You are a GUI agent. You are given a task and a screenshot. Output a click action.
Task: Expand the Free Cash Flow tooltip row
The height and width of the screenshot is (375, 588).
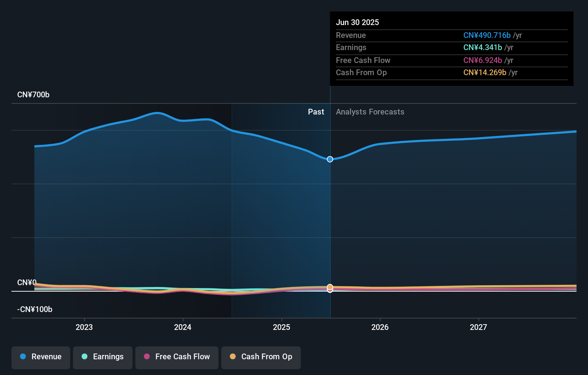pyautogui.click(x=363, y=60)
